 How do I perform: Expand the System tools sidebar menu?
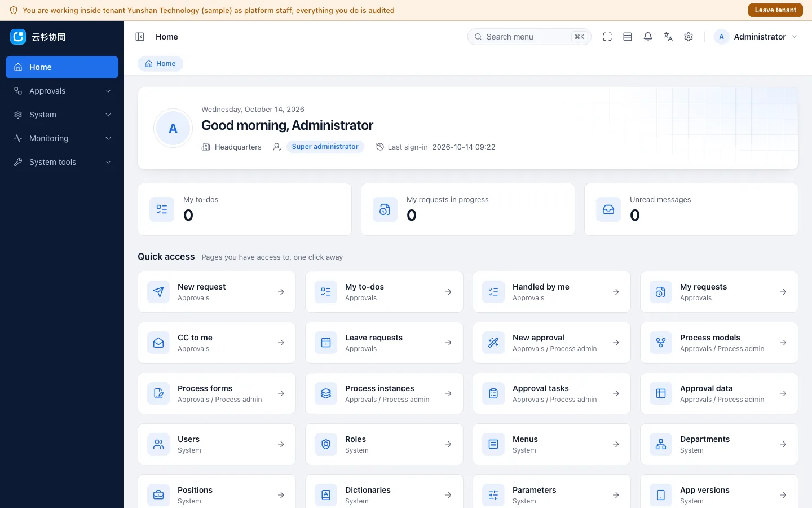point(62,162)
